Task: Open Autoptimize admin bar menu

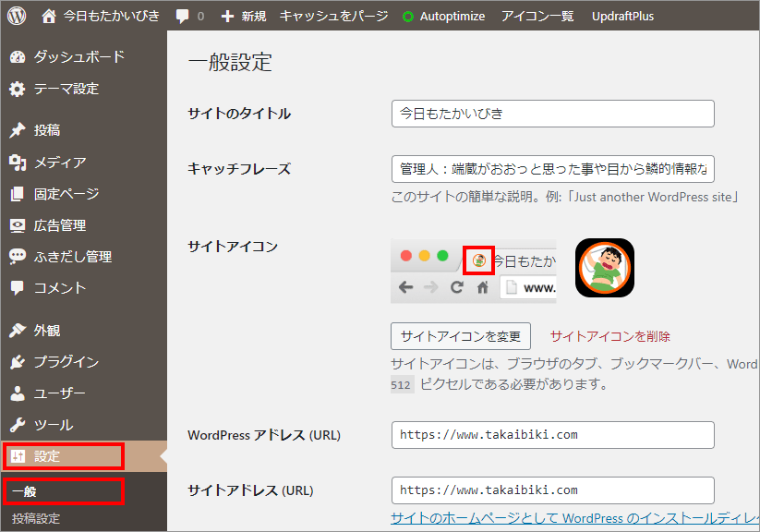Action: point(452,17)
